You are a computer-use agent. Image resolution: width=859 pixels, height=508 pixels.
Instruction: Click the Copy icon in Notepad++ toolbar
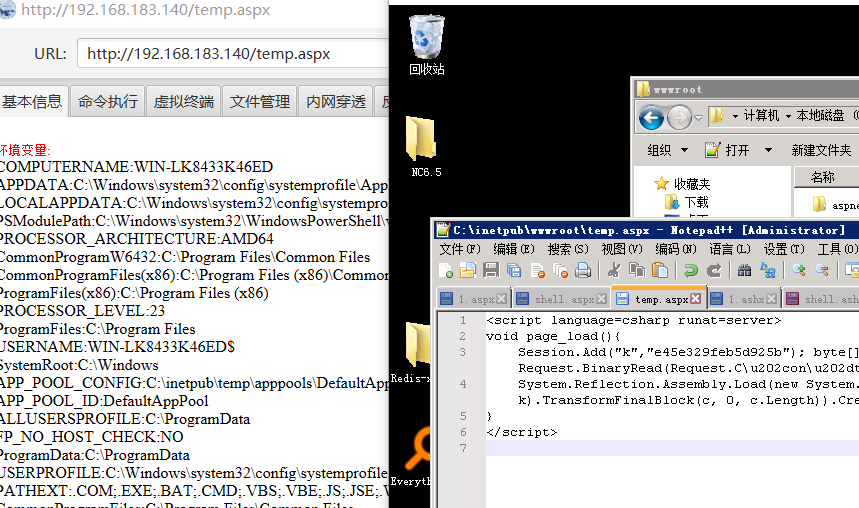click(637, 270)
